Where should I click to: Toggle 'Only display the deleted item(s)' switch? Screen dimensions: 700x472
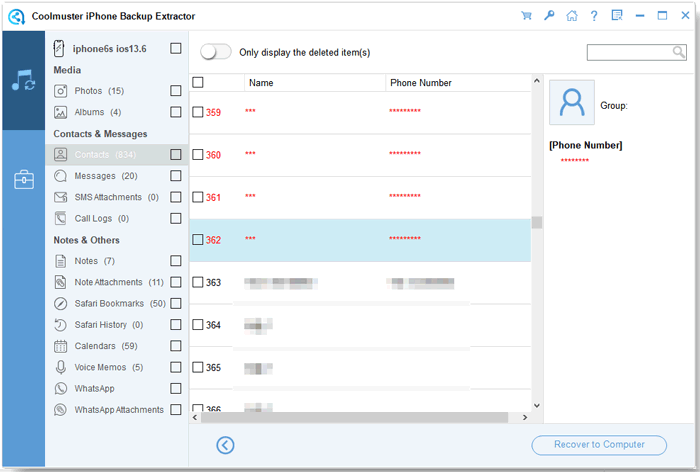pos(216,52)
